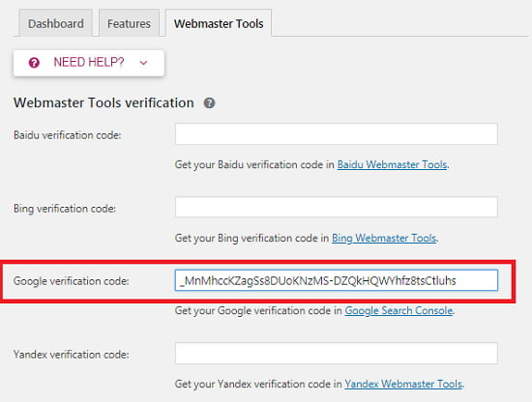This screenshot has width=532, height=402.
Task: Open the Bing Webmaster Tools link
Action: click(384, 238)
